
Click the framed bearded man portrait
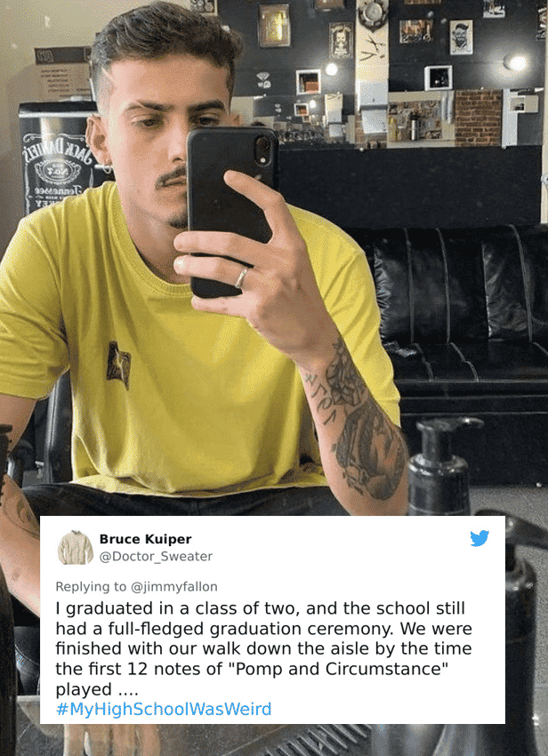pos(461,37)
